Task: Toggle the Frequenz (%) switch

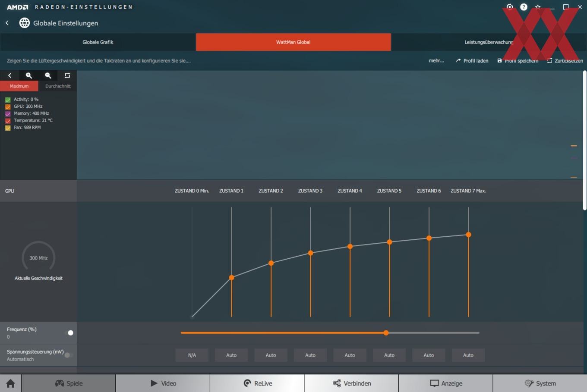Action: click(69, 333)
